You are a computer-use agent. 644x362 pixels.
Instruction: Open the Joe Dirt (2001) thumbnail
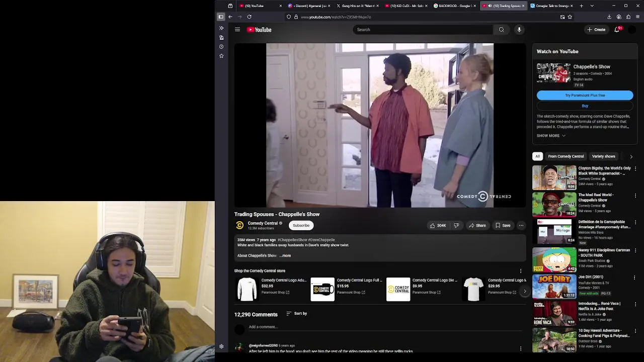coord(554,286)
